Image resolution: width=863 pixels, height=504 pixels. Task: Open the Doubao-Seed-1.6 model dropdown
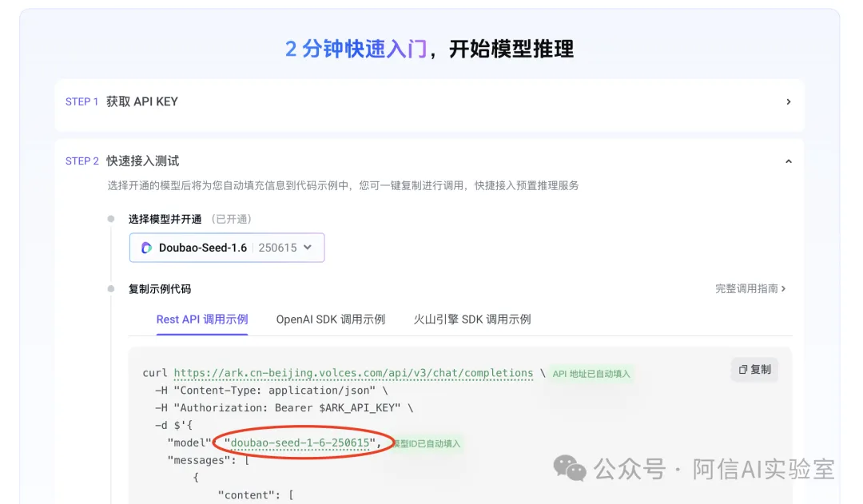(x=227, y=248)
